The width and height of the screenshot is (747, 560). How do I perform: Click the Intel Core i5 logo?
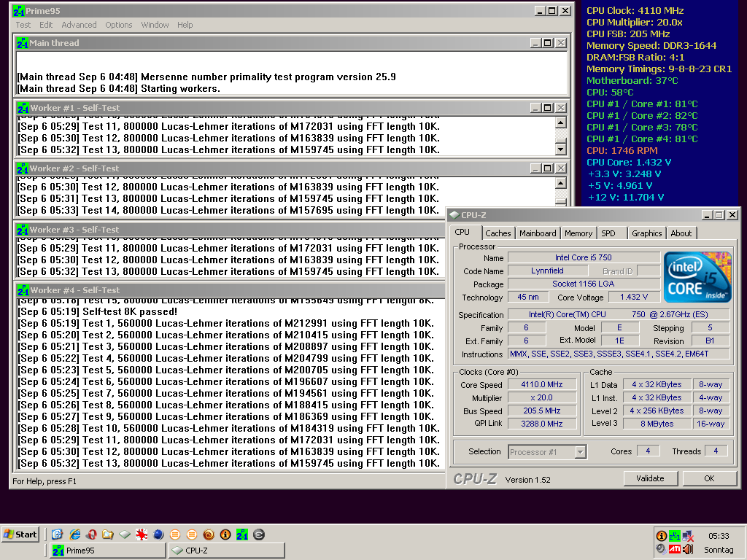(x=697, y=277)
